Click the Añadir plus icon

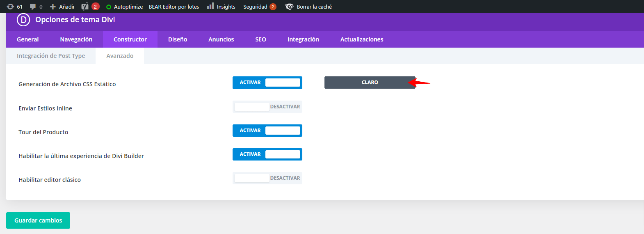point(53,7)
